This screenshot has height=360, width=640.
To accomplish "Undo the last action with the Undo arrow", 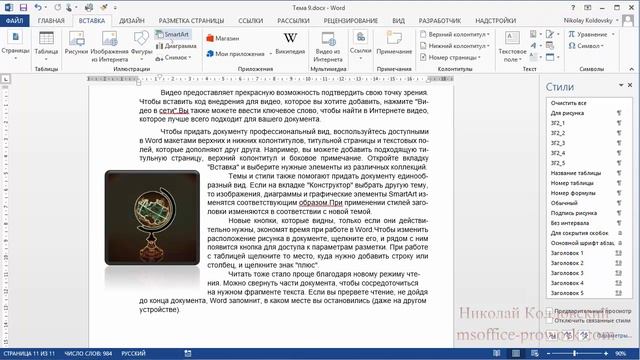I will pos(38,7).
